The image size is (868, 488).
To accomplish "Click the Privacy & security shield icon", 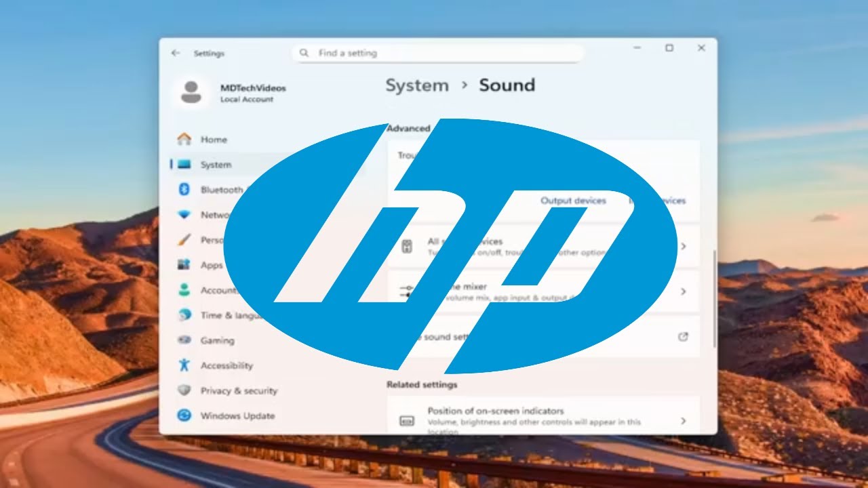I will [184, 390].
